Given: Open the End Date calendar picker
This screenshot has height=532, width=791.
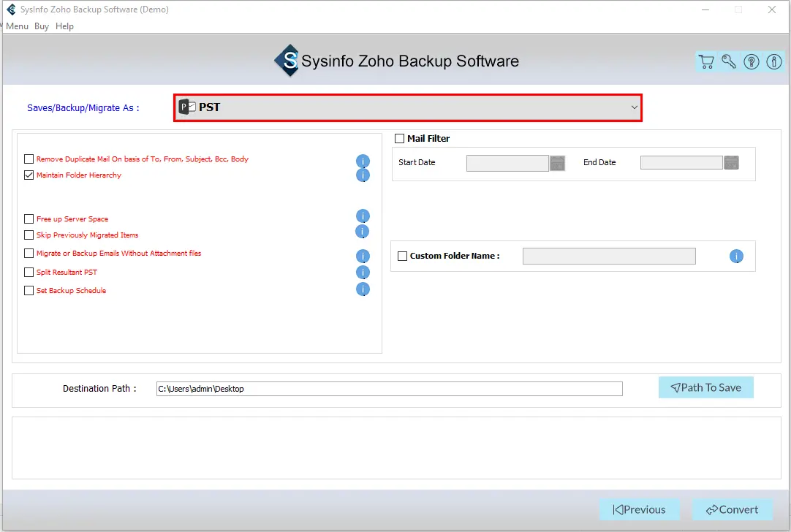Looking at the screenshot, I should [x=731, y=162].
